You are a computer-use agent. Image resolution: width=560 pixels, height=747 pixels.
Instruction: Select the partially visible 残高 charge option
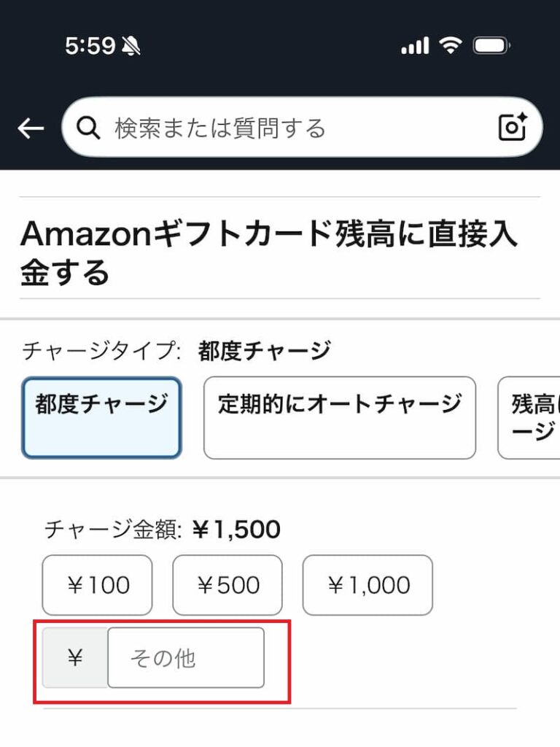[531, 417]
